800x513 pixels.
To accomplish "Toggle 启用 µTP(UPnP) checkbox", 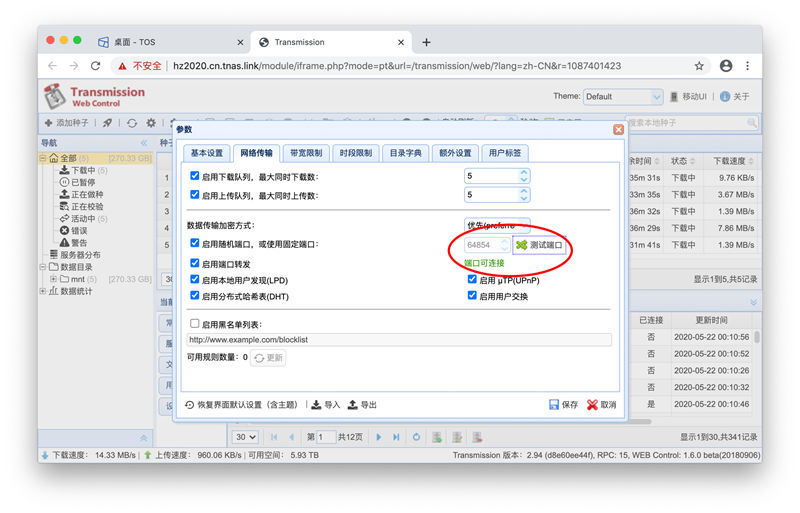I will tap(472, 279).
